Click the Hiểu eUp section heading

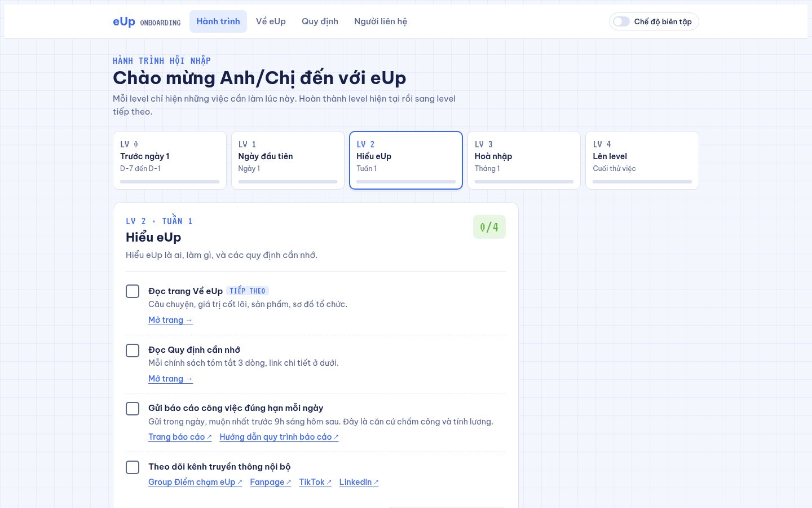click(x=153, y=237)
